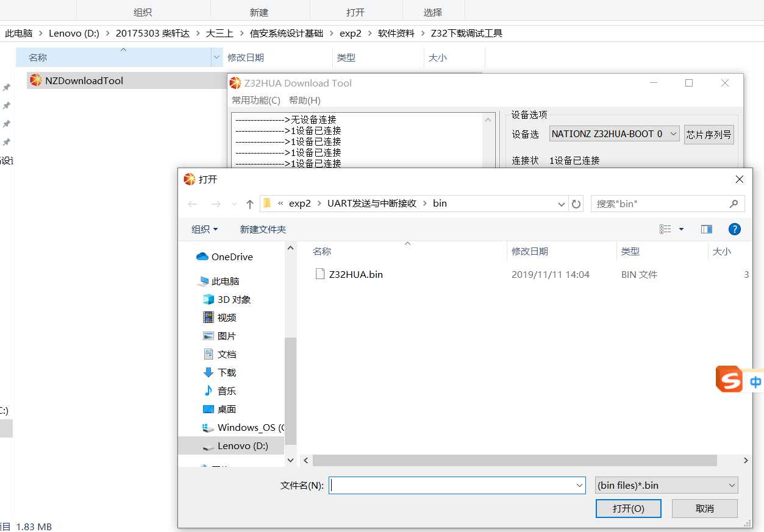
Task: Click the Z32HUA.bin file icon
Action: click(320, 274)
